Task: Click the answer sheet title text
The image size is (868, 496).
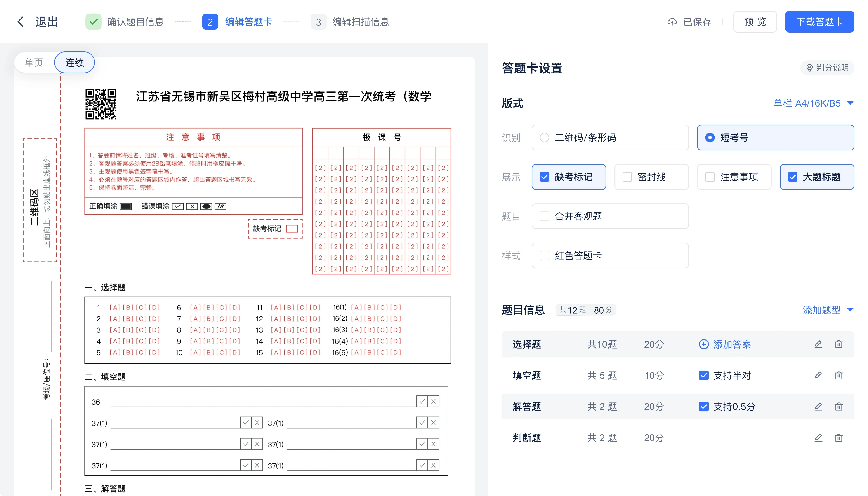Action: click(284, 96)
